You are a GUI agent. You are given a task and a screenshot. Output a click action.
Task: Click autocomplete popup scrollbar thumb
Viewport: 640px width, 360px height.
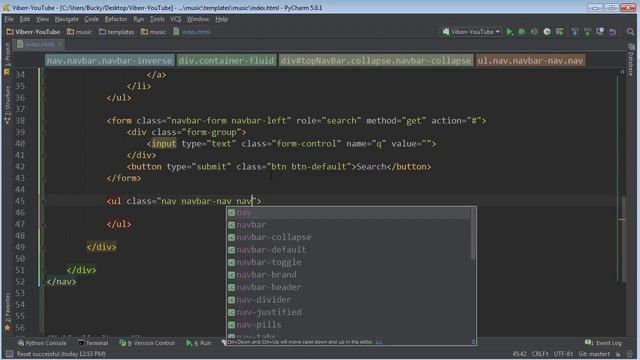tap(473, 233)
